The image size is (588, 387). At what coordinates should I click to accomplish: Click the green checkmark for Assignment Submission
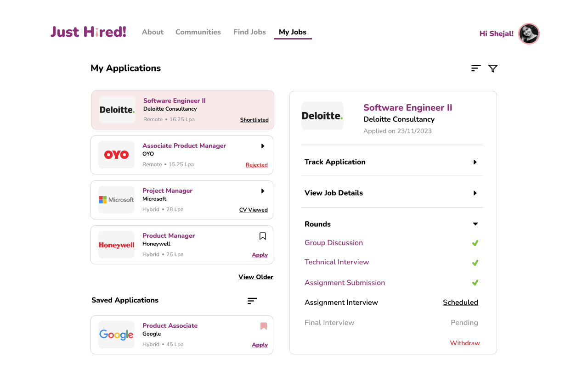(x=475, y=282)
